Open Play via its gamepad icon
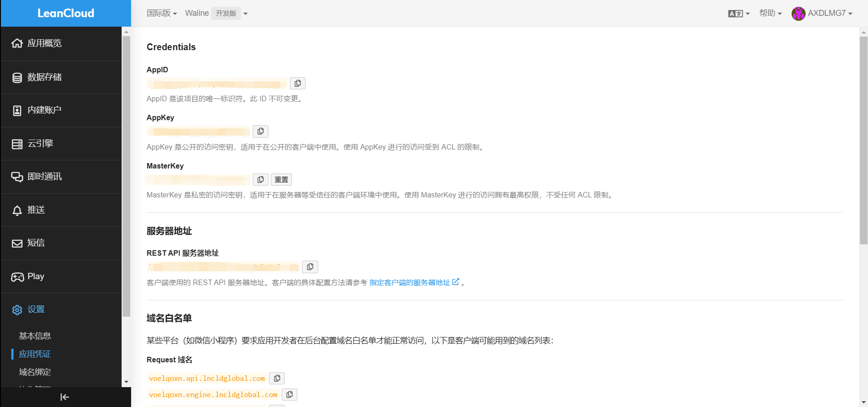 click(18, 277)
